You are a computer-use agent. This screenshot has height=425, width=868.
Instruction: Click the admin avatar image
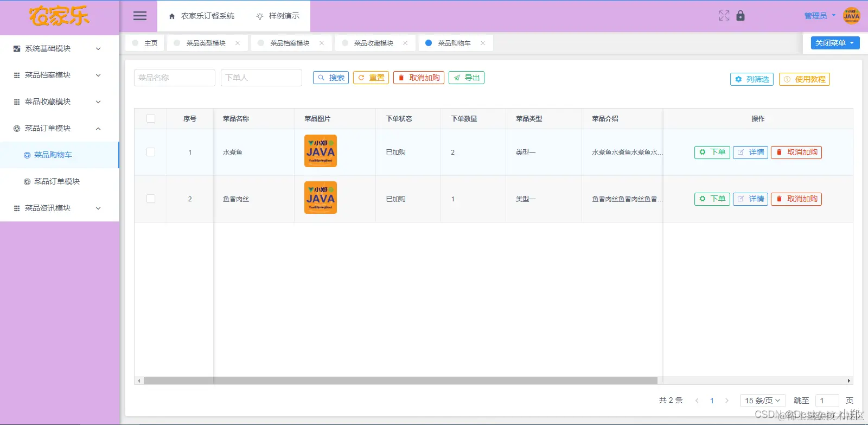pos(851,16)
